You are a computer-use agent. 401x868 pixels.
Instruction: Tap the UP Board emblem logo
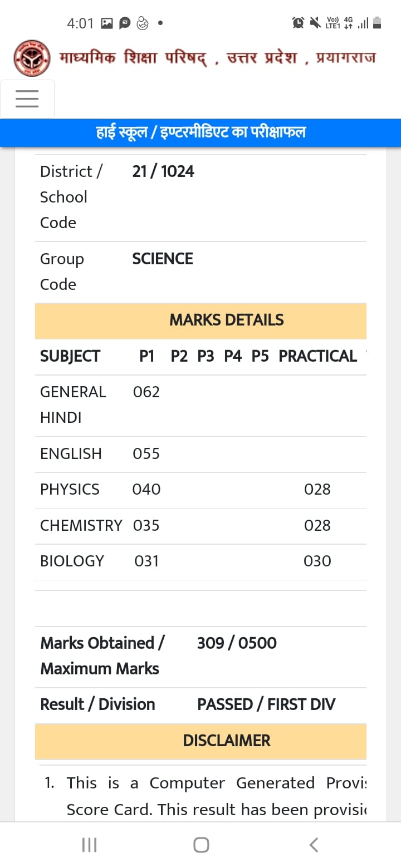click(32, 58)
